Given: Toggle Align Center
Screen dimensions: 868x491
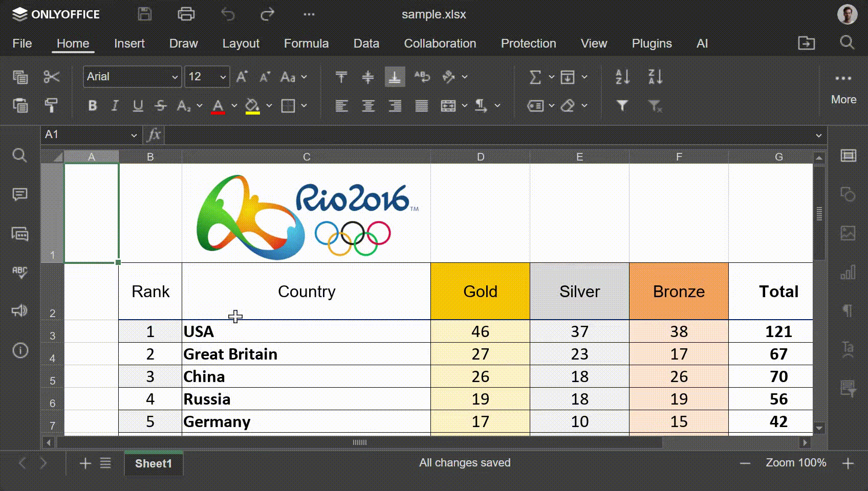Looking at the screenshot, I should click(368, 106).
